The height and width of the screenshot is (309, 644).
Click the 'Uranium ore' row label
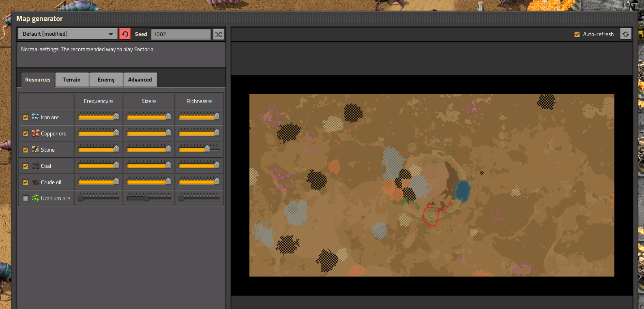[x=56, y=199]
